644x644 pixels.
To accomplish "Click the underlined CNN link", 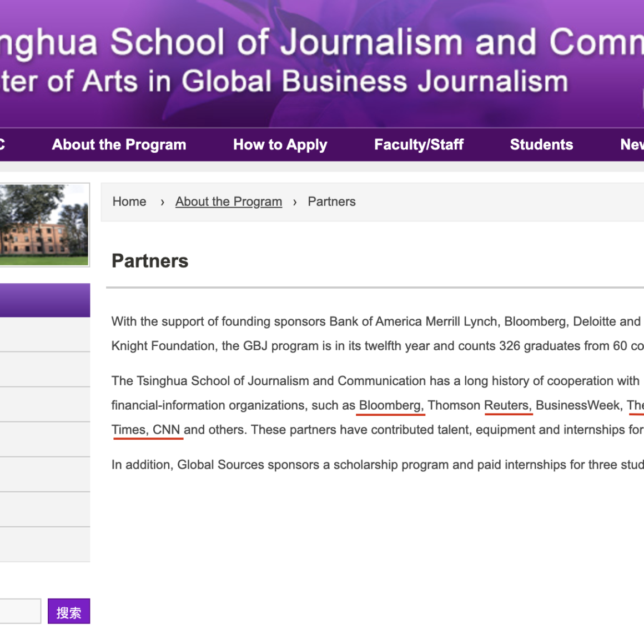I will coord(167,430).
